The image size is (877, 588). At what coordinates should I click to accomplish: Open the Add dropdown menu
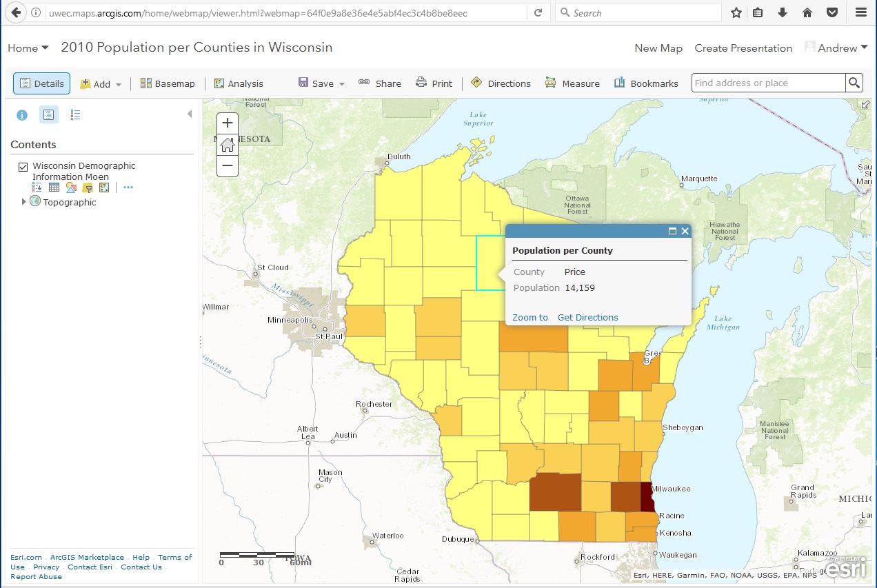101,83
